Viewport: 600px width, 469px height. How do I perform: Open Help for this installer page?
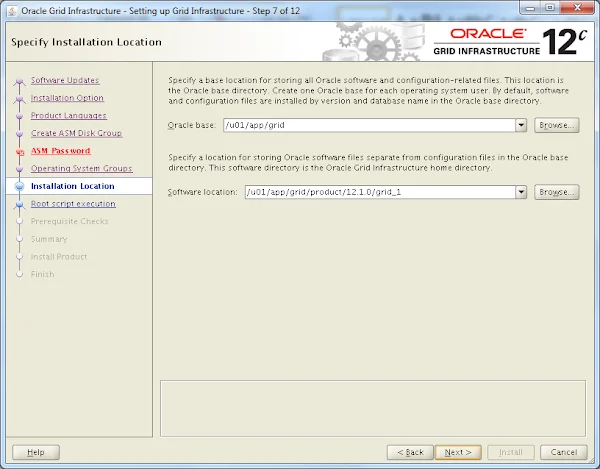(x=36, y=452)
